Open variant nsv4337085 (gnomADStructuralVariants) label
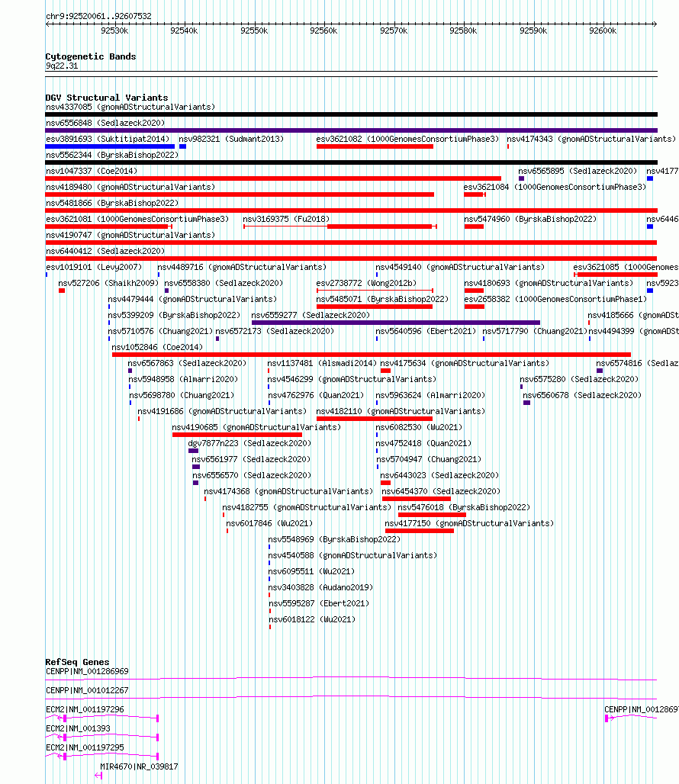This screenshot has width=679, height=784. [130, 107]
